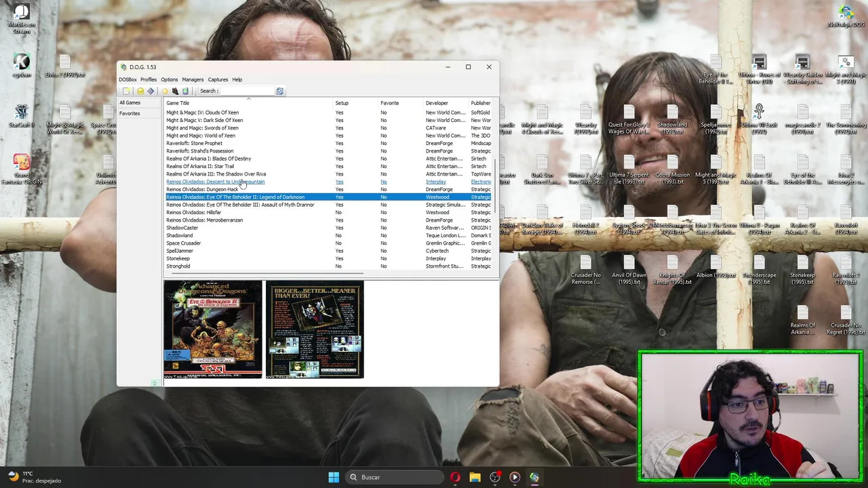This screenshot has width=868, height=488.
Task: Select Realms Of Arkania III: Shadow Over Riva
Action: coord(328,174)
